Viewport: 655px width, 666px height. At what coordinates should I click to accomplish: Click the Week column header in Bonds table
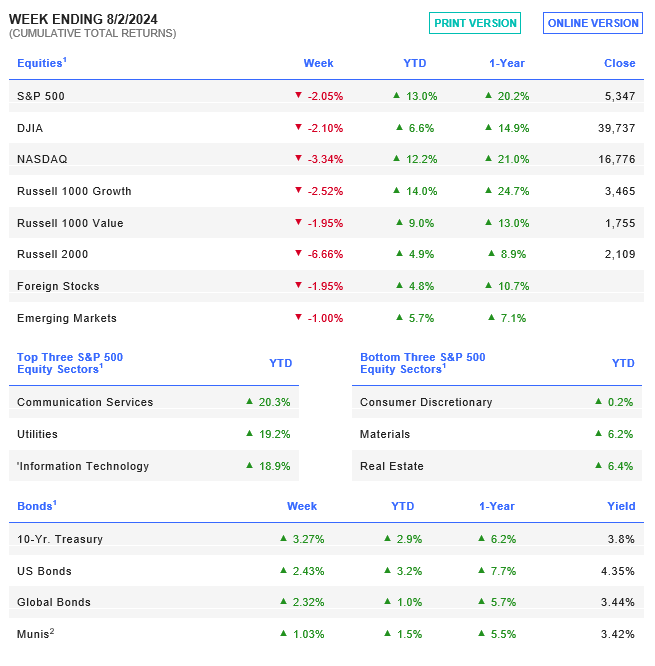tap(302, 506)
